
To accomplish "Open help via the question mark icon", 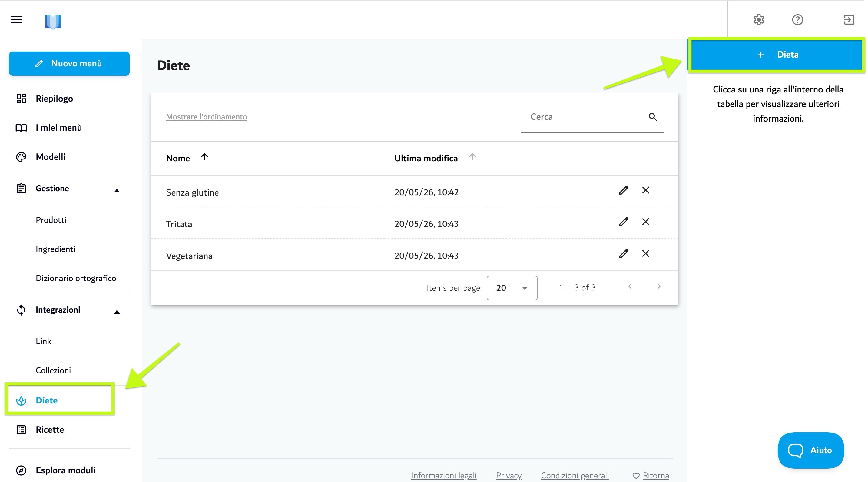I will (x=797, y=20).
